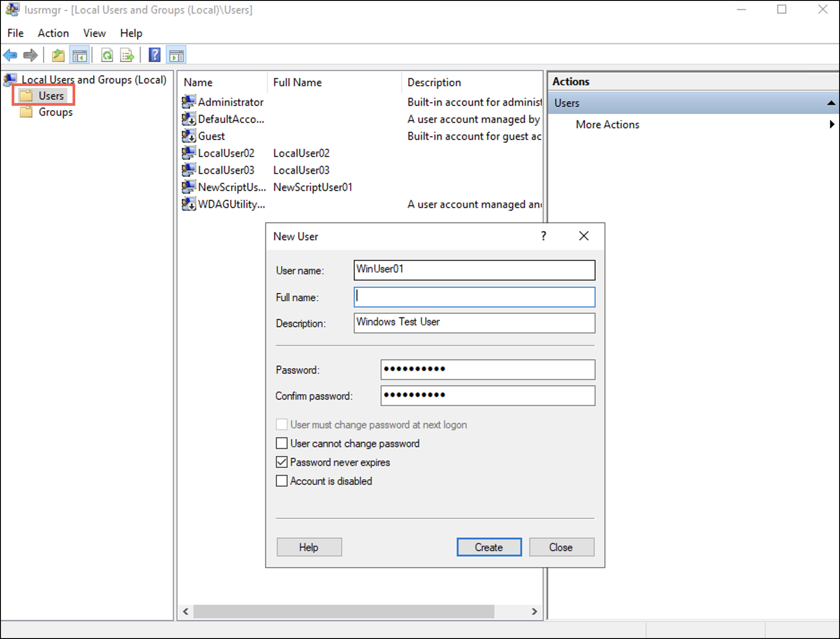This screenshot has width=840, height=639.
Task: Open the blue Help toolbar icon
Action: pyautogui.click(x=154, y=56)
